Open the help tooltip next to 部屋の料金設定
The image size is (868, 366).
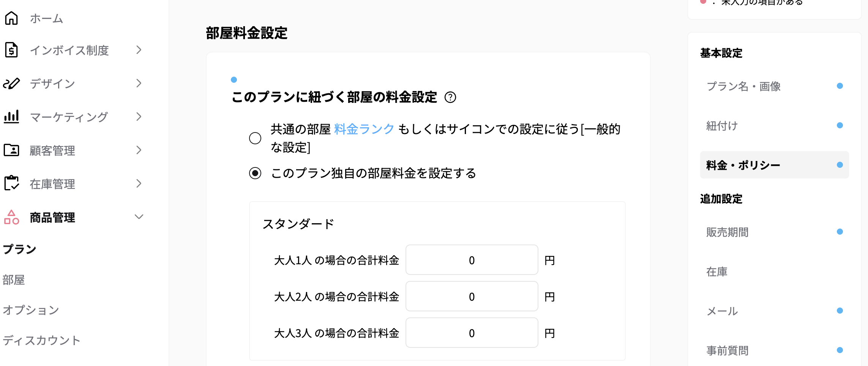(x=450, y=98)
